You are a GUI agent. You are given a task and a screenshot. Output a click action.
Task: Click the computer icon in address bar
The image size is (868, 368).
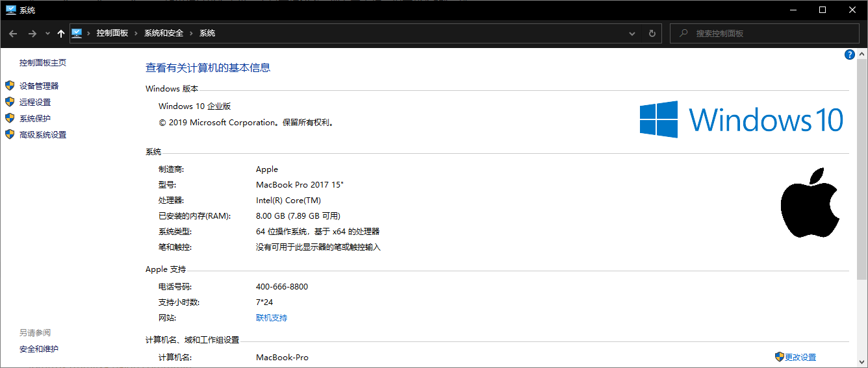click(x=77, y=33)
